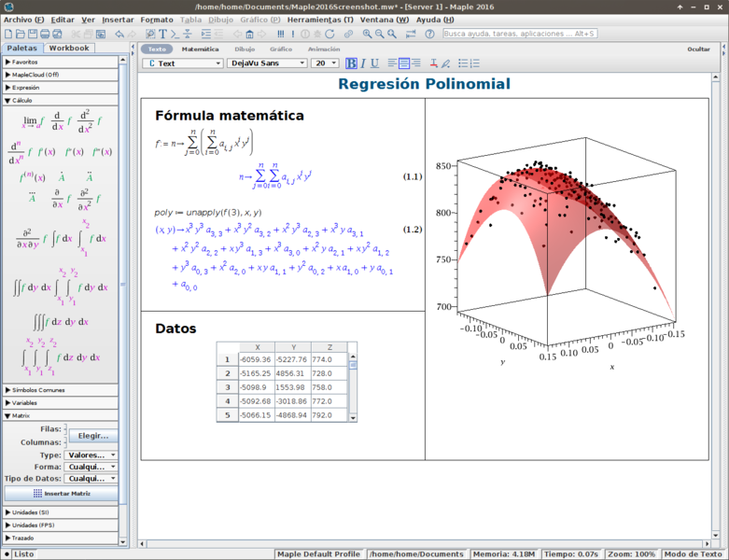Click the Execute entire worksheet icon (!!!)
Image resolution: width=729 pixels, height=560 pixels.
click(279, 34)
